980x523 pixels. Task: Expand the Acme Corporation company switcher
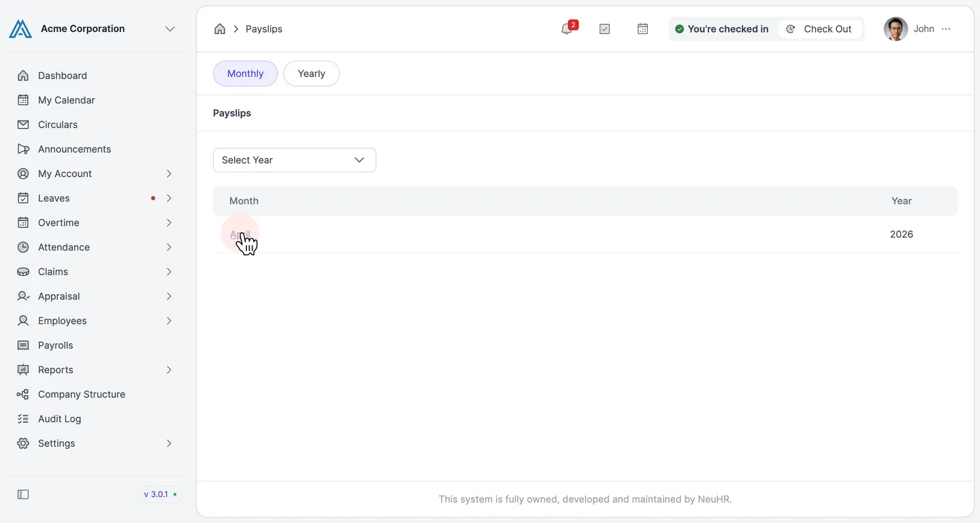[x=170, y=29]
